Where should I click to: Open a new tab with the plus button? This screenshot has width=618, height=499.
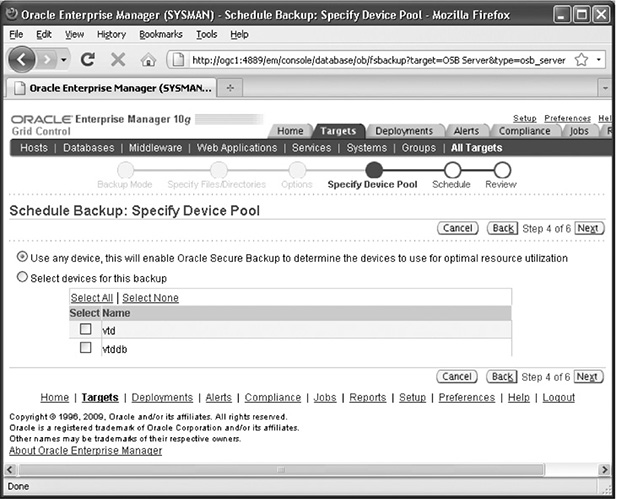pyautogui.click(x=230, y=88)
